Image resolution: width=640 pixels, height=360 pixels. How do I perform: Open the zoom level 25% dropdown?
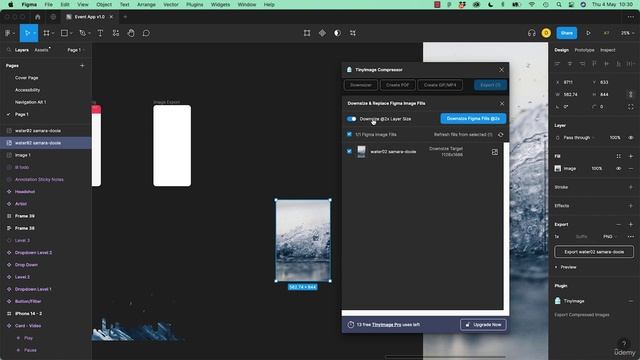(x=627, y=33)
